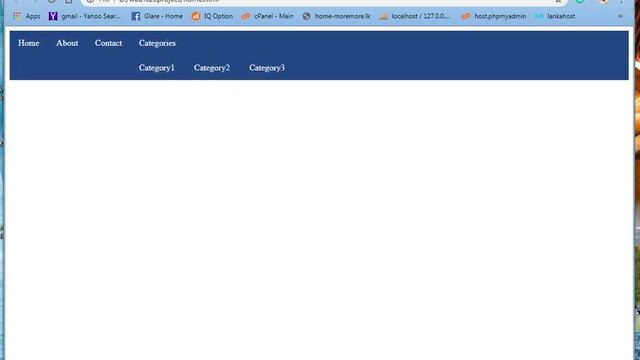Click the Facebook icon on the Glare bookmark

pos(136,16)
